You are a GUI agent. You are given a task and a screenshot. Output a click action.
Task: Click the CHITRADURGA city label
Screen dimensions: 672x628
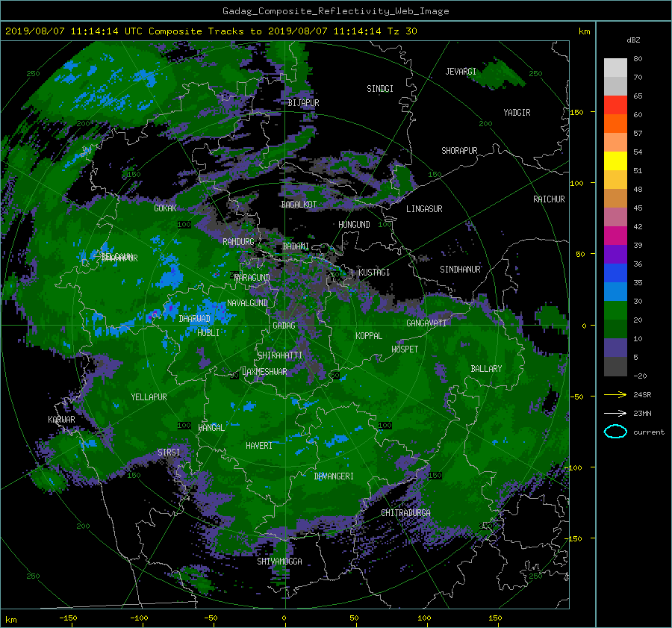(x=405, y=513)
